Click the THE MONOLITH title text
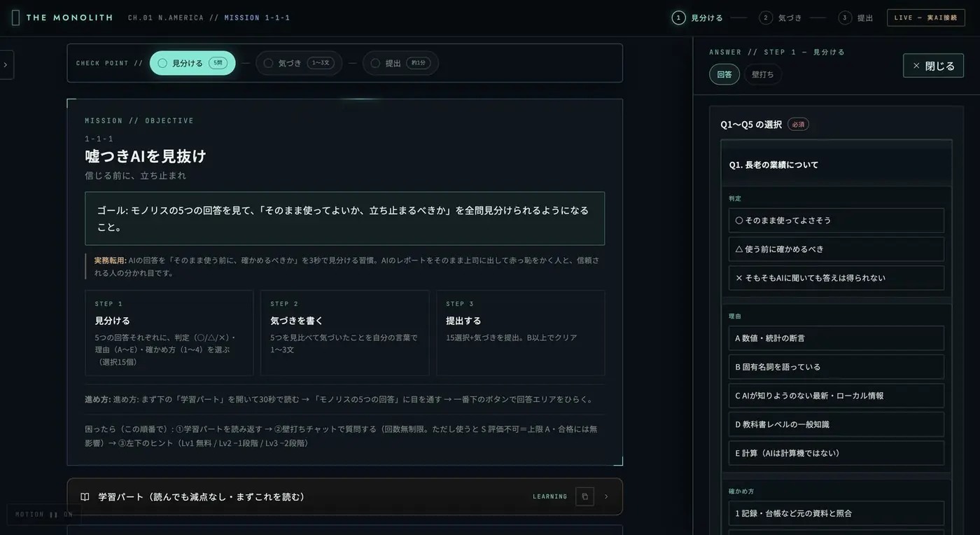Screen dimensions: 980x535 69,18
